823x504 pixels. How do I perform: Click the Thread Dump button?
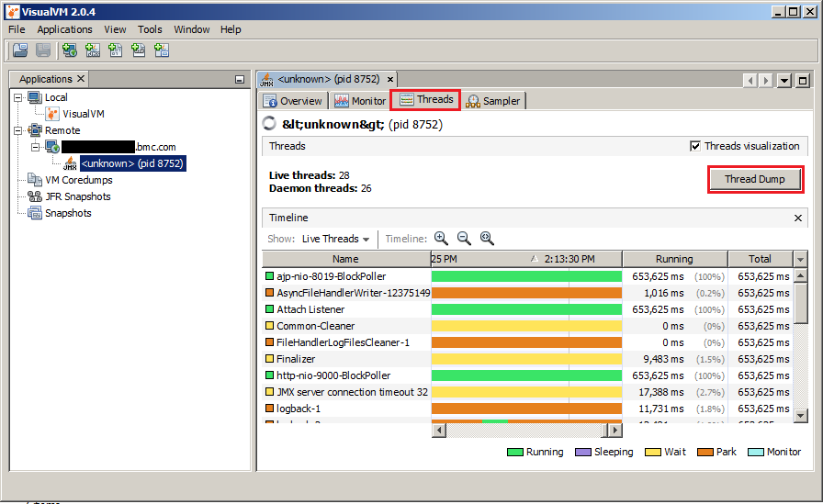(755, 179)
